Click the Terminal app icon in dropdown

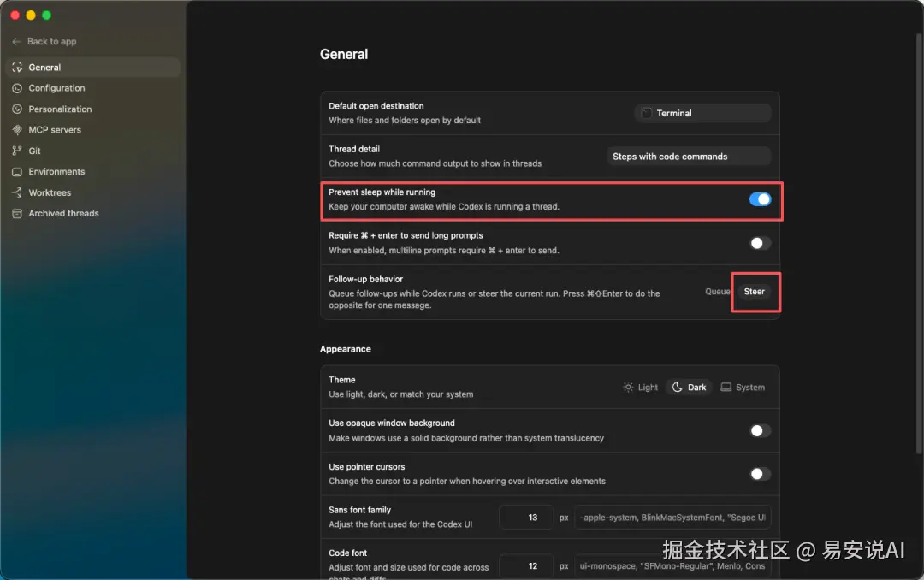coord(647,113)
